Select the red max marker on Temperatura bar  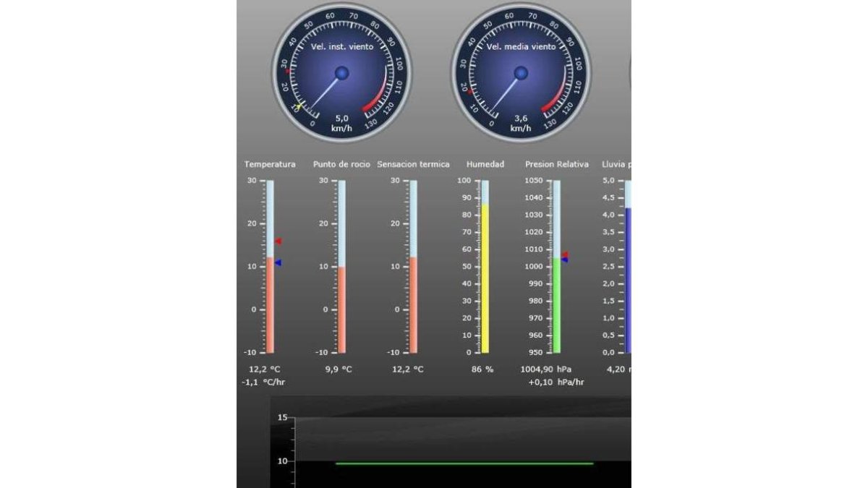278,241
